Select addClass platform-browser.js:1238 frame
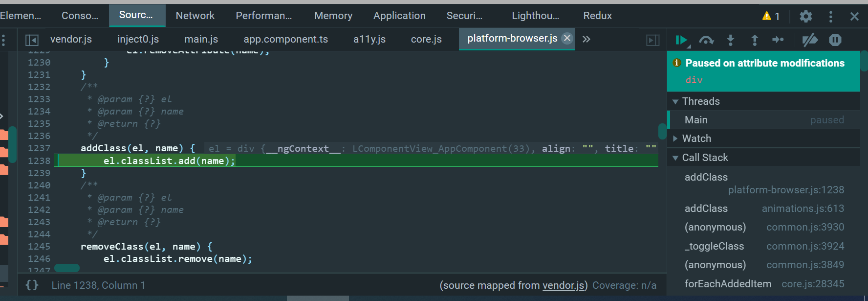868x301 pixels. click(x=763, y=184)
